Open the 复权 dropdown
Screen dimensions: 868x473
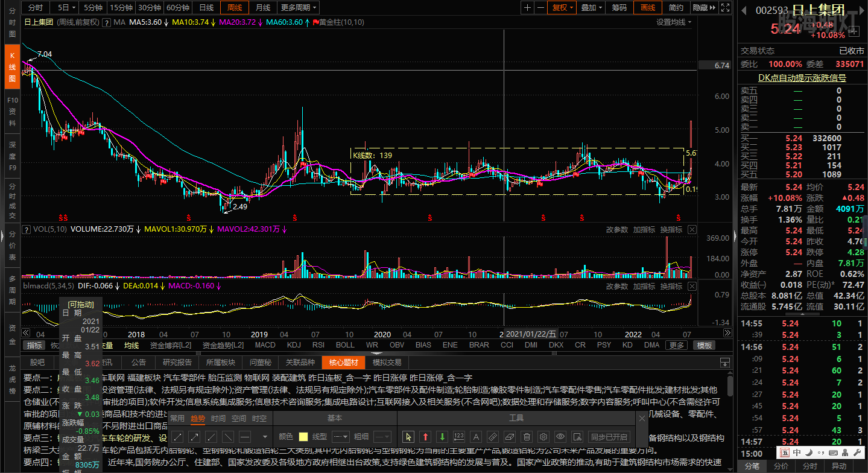(x=562, y=7)
